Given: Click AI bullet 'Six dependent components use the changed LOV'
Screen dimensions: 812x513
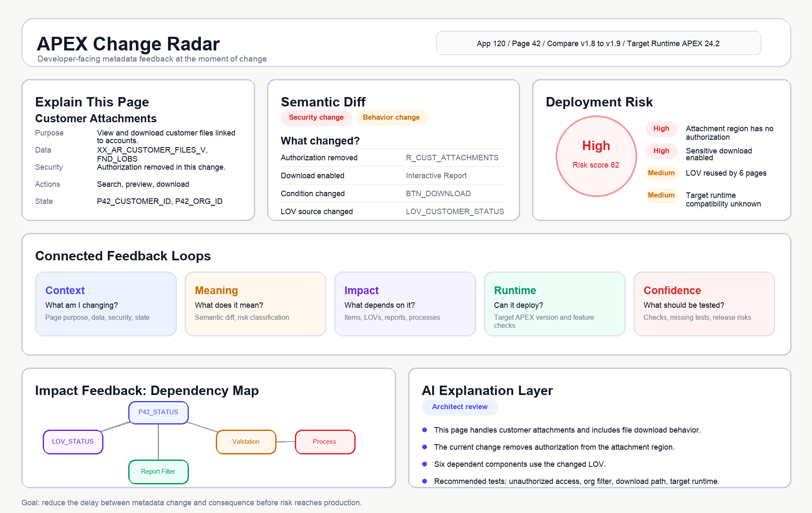Looking at the screenshot, I should (520, 464).
